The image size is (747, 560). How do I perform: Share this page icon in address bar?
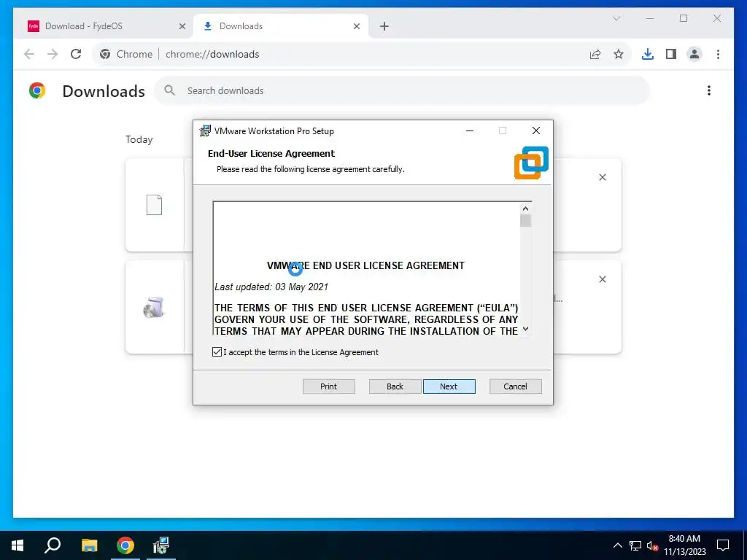[x=595, y=54]
